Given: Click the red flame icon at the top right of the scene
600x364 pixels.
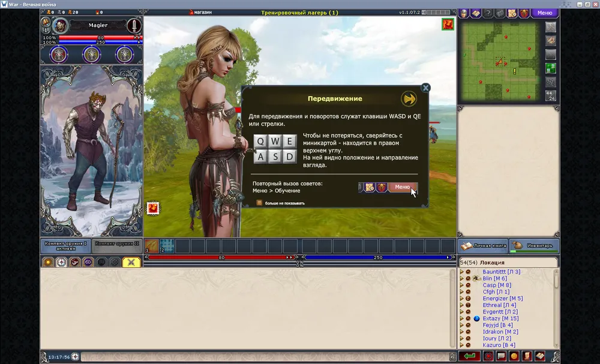Looking at the screenshot, I should (x=448, y=24).
